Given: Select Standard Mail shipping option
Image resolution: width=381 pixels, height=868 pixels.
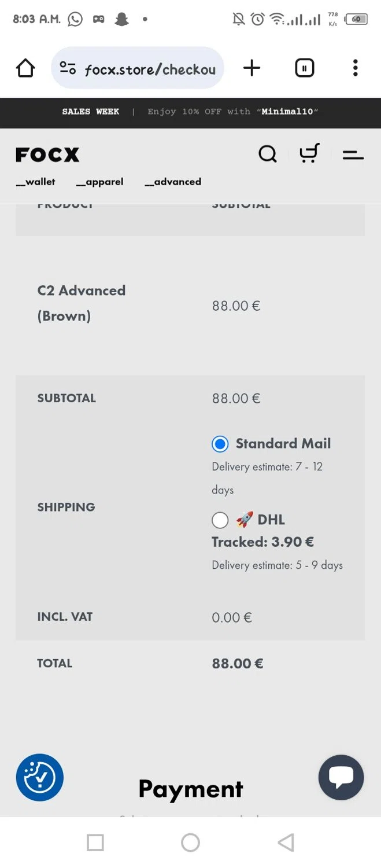Looking at the screenshot, I should coord(220,444).
